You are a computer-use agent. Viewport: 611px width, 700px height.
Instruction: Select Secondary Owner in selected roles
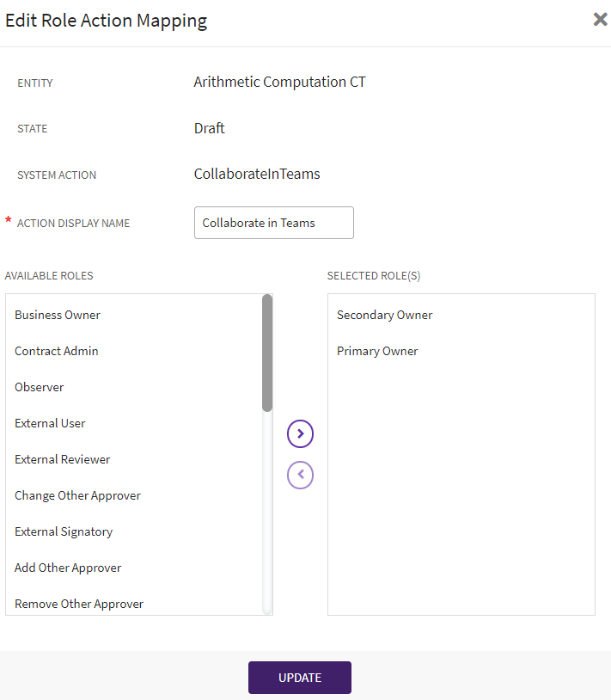385,315
